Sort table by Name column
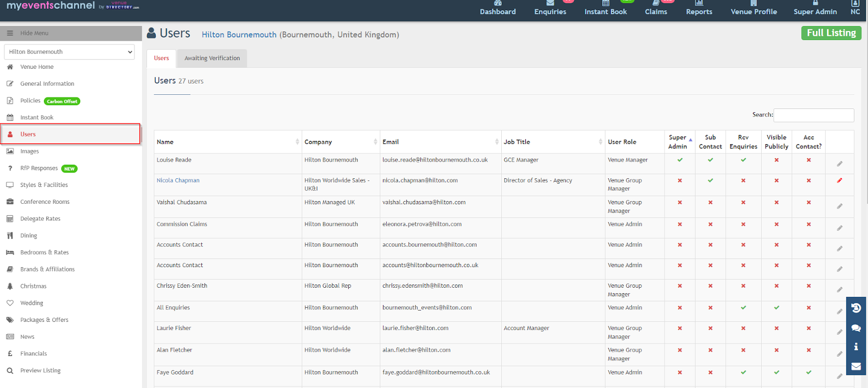Viewport: 868px width, 388px height. (228, 142)
